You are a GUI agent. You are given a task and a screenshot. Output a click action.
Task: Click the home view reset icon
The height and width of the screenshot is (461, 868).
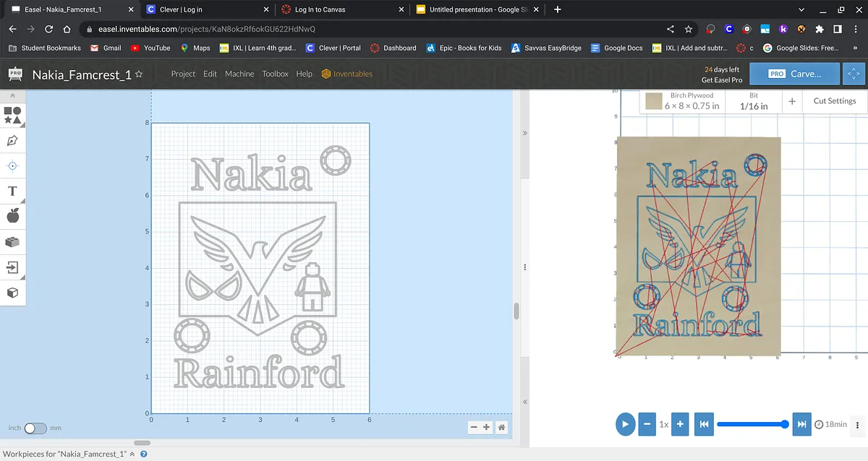coord(501,427)
